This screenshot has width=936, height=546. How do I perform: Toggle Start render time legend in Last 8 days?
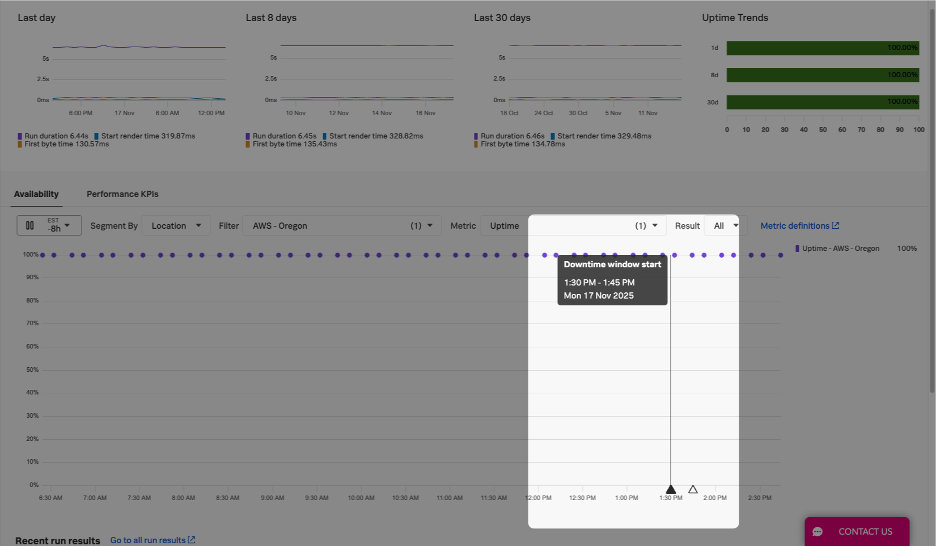pos(325,136)
